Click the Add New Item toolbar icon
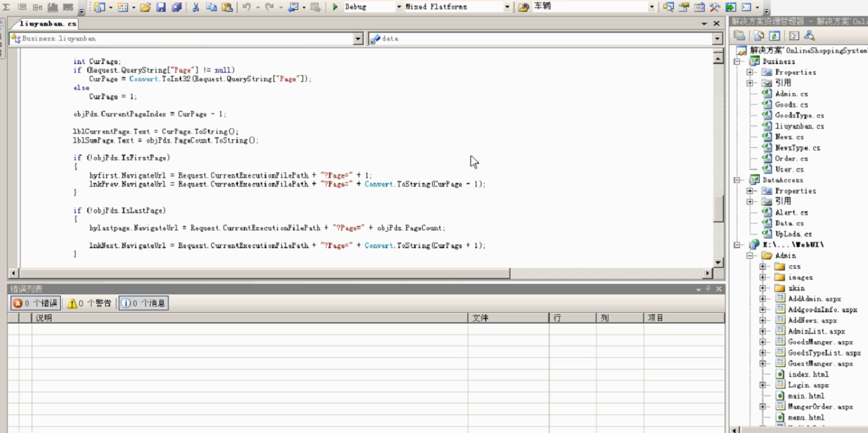 click(123, 7)
